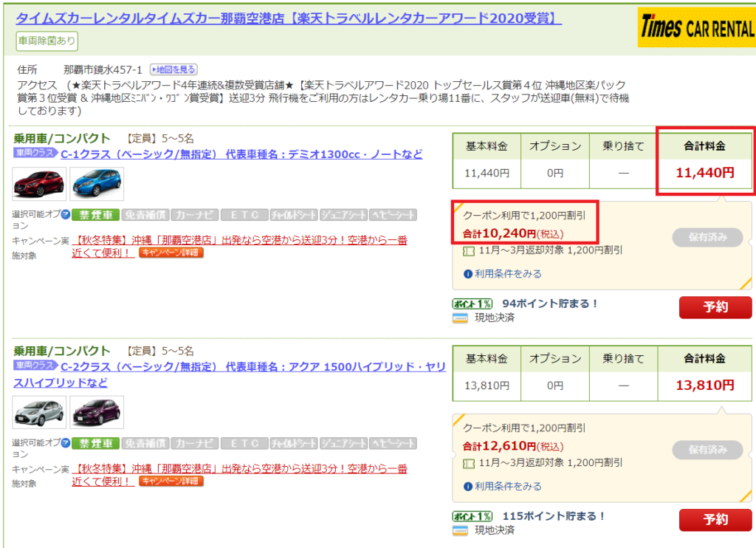Viewport: 756px width, 548px height.
Task: Click the ジュニアシート badge for C-2 class
Action: pyautogui.click(x=343, y=443)
